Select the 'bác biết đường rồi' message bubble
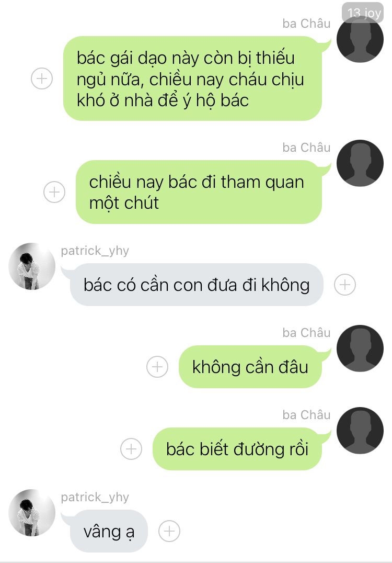 237,449
